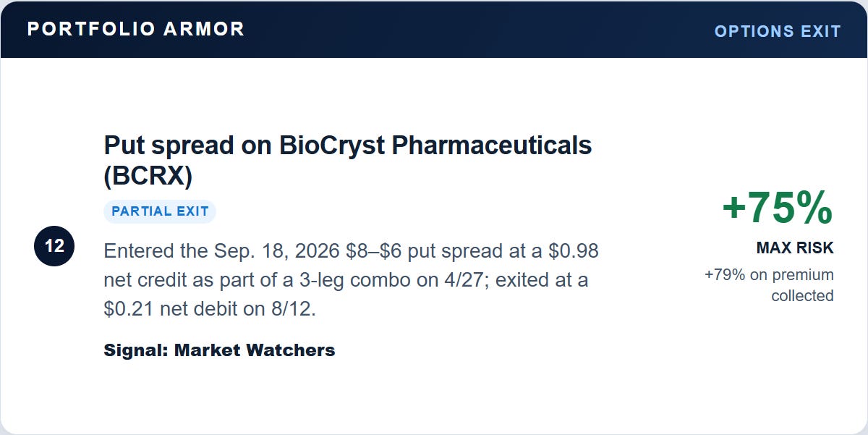Open the OPTIONS EXIT label in header
This screenshot has height=435, width=868.
[x=778, y=31]
